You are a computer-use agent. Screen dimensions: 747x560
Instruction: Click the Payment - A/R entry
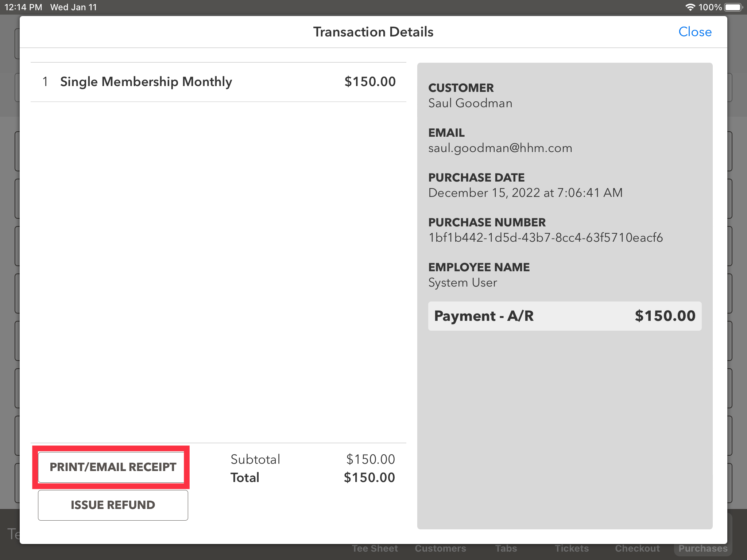[484, 316]
